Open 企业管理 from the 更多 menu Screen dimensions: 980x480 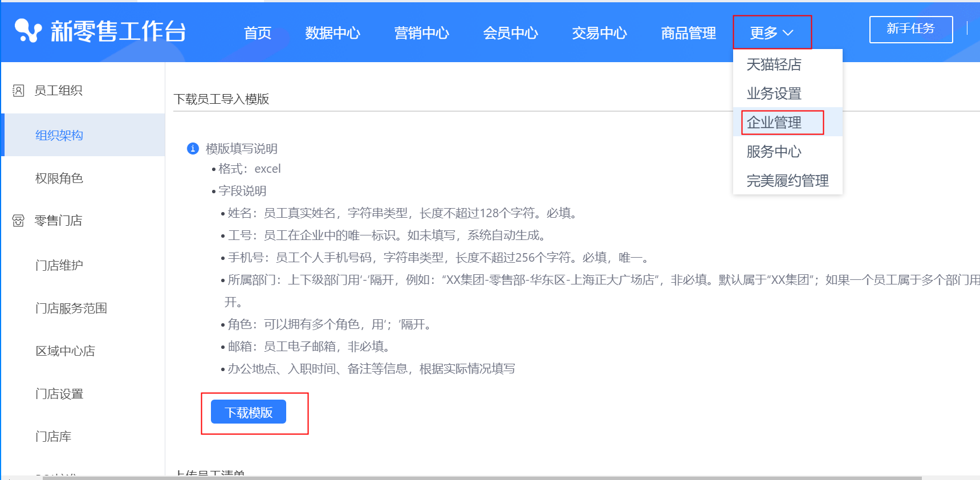pyautogui.click(x=774, y=123)
